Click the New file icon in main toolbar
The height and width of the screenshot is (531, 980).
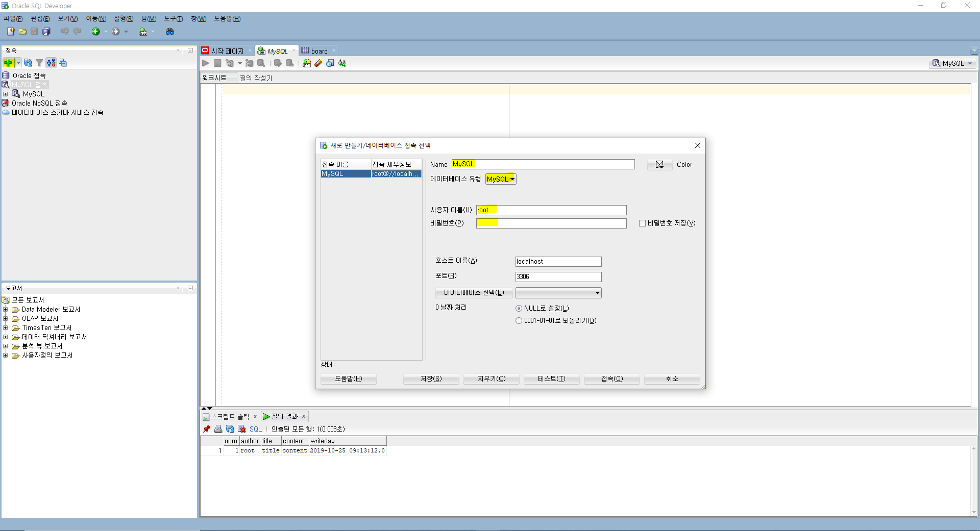(10, 32)
